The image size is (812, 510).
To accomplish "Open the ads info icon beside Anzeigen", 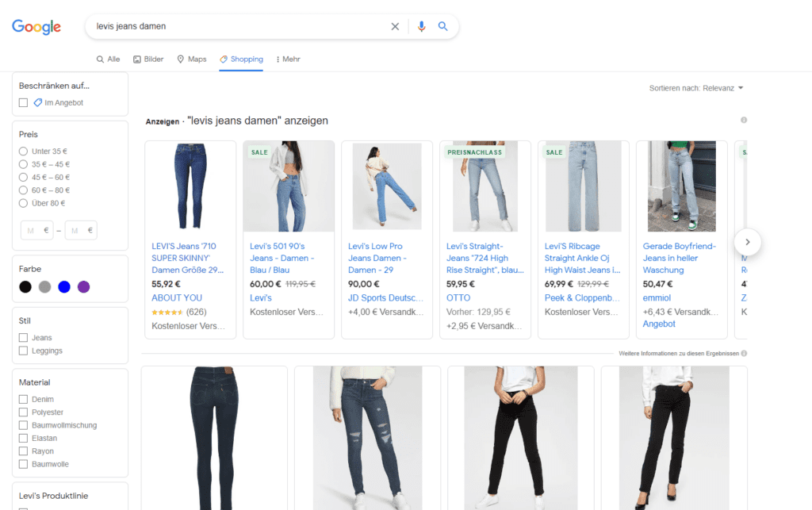I will pos(744,120).
